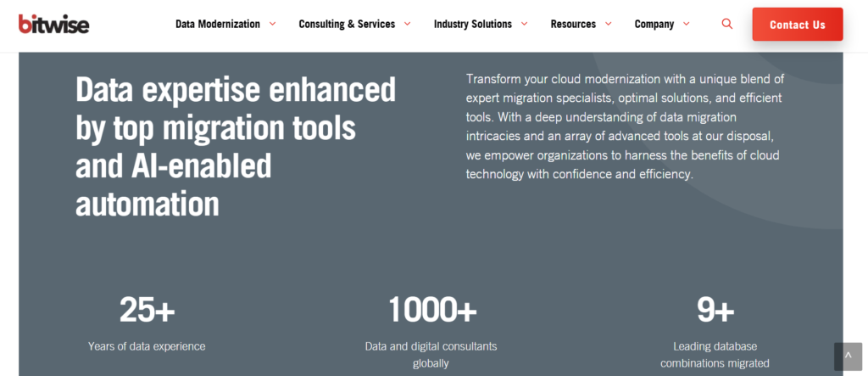Select the 1000+ consultants figure

(x=431, y=310)
